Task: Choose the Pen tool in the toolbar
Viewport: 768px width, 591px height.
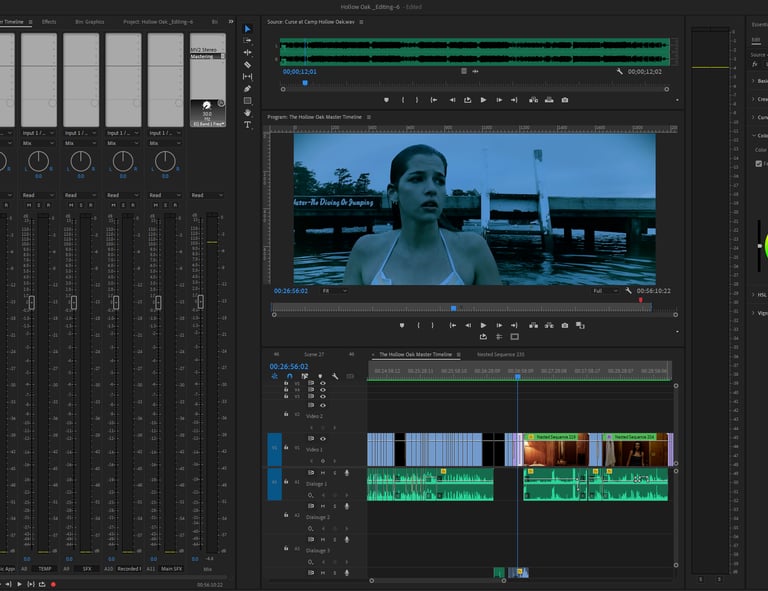Action: point(248,89)
